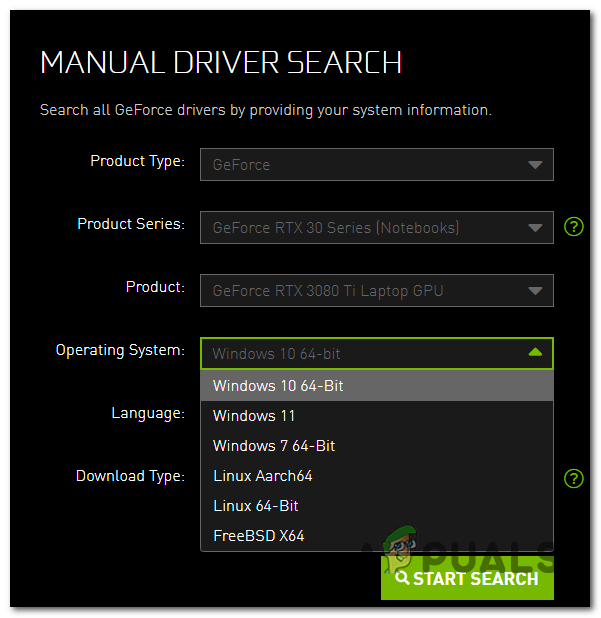The image size is (601, 618).
Task: Select Windows 10 64-Bit option
Action: pos(376,385)
